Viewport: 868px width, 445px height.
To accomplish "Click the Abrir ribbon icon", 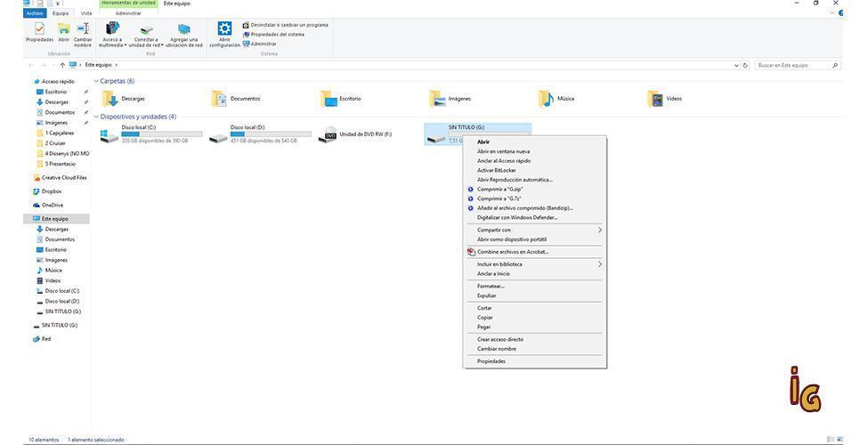I will tap(64, 33).
